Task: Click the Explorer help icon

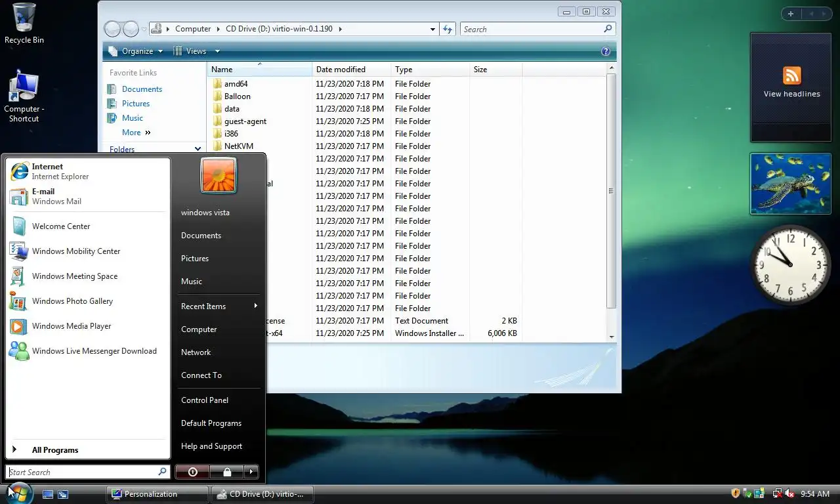Action: (x=606, y=51)
